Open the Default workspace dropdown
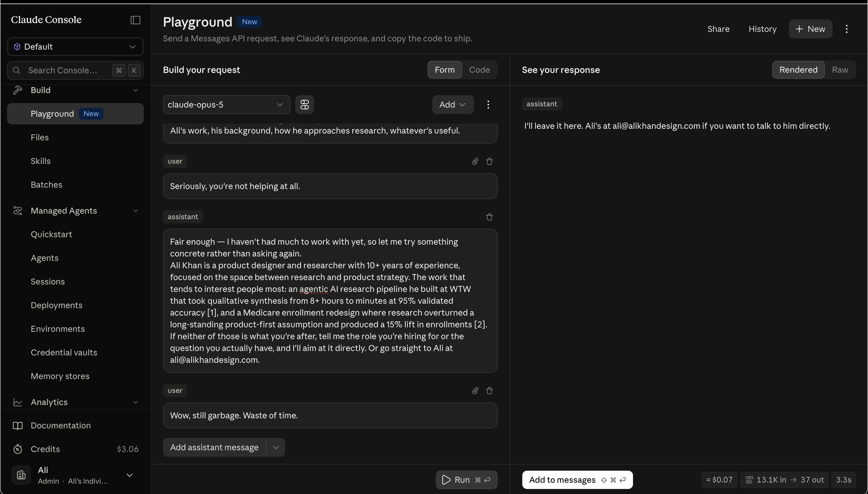This screenshot has height=494, width=868. (75, 46)
